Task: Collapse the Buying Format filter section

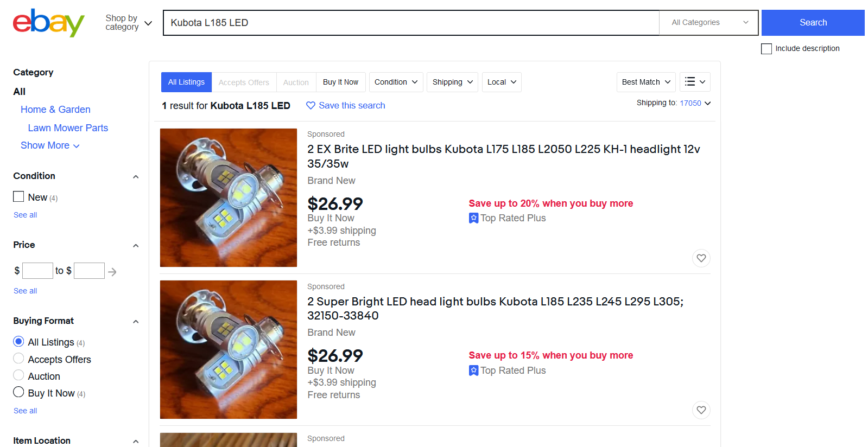Action: (x=136, y=322)
